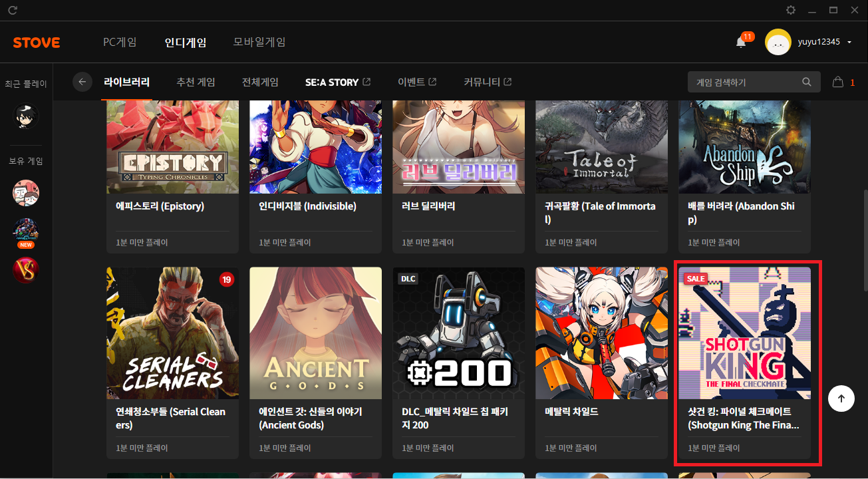This screenshot has width=868, height=479.
Task: Expand the yuyu12345 account dropdown
Action: [849, 43]
